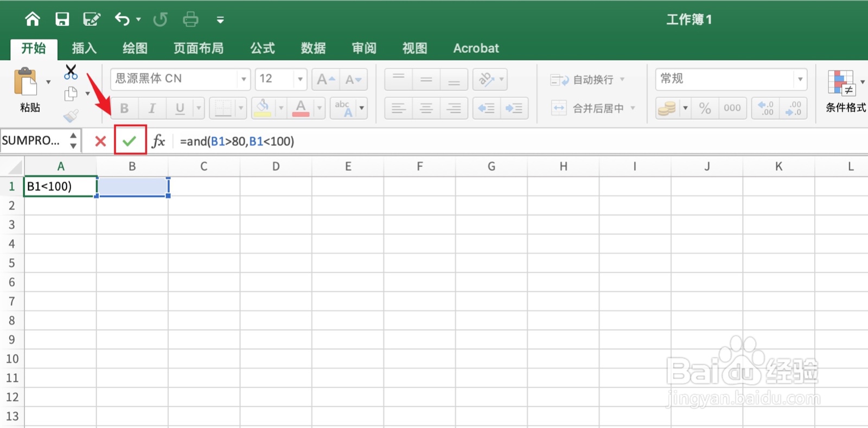This screenshot has width=868, height=428.
Task: Save the workbook with floppy icon
Action: point(62,20)
